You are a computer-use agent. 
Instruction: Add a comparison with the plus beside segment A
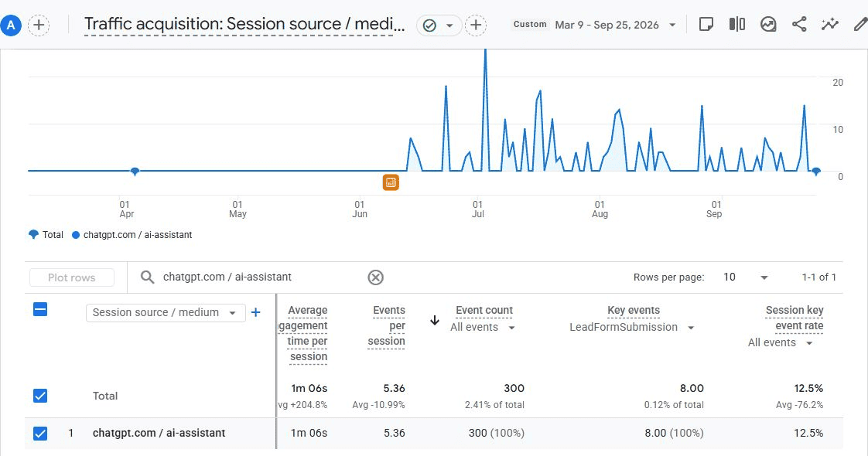tap(39, 25)
